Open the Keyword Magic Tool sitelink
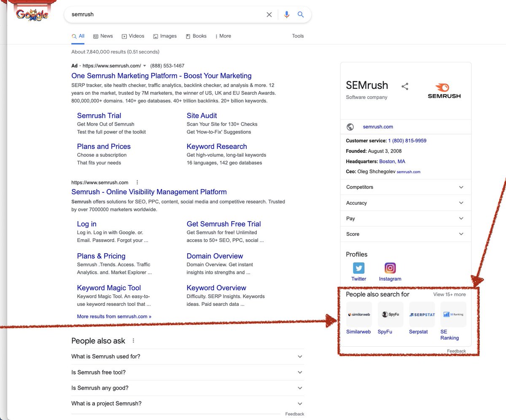 [x=109, y=288]
